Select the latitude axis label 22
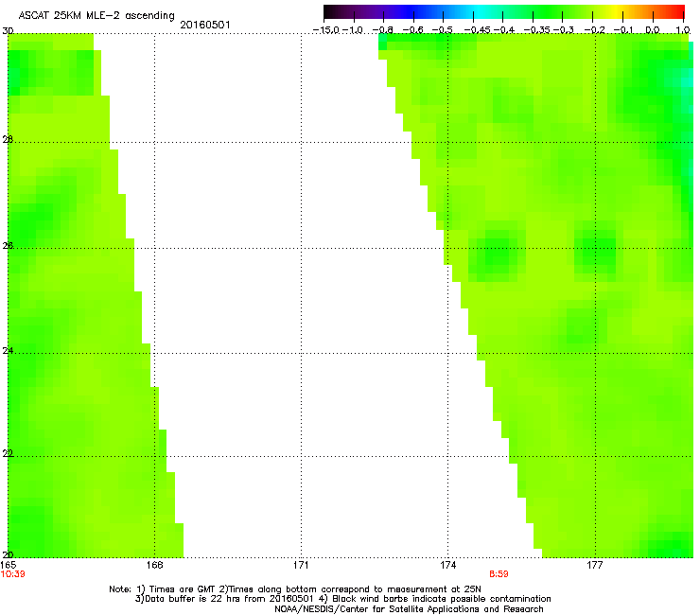 8,453
